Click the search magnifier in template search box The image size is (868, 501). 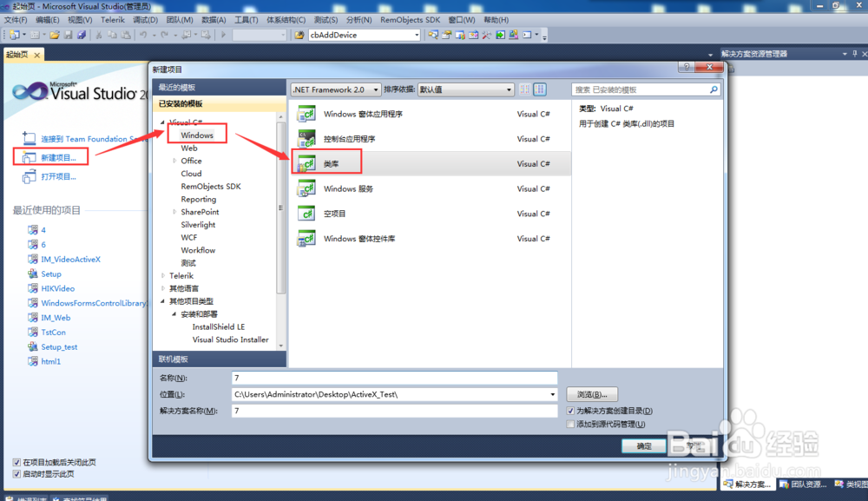click(x=713, y=89)
